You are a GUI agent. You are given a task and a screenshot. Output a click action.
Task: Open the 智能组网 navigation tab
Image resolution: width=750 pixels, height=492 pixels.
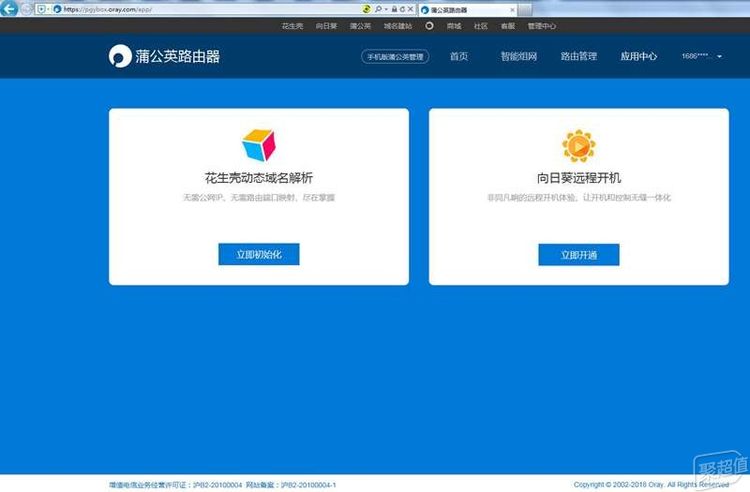518,57
